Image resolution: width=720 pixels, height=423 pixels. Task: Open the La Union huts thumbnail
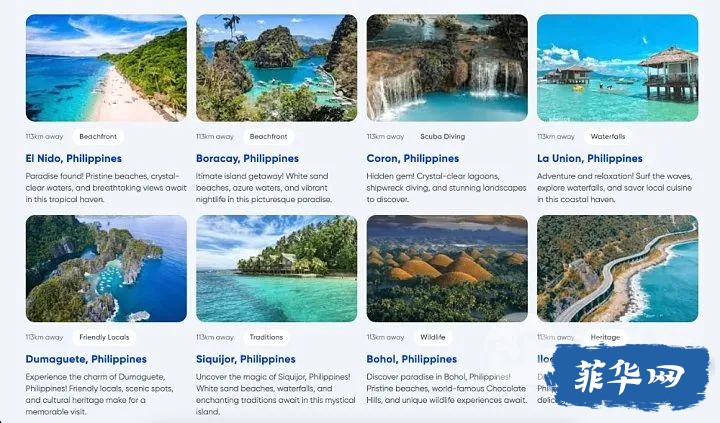pos(618,68)
